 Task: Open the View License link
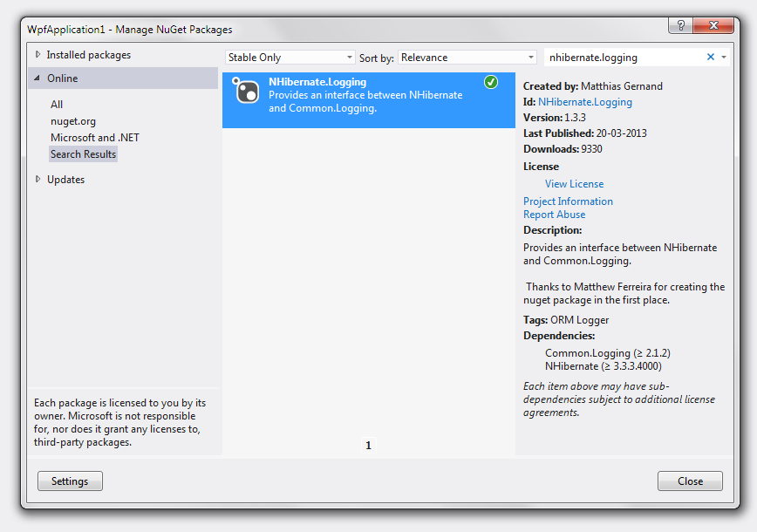click(x=575, y=184)
